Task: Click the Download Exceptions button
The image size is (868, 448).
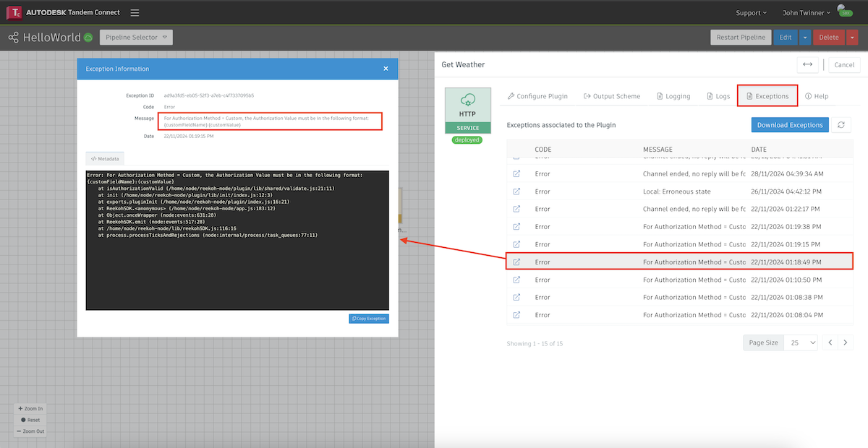Action: [789, 125]
